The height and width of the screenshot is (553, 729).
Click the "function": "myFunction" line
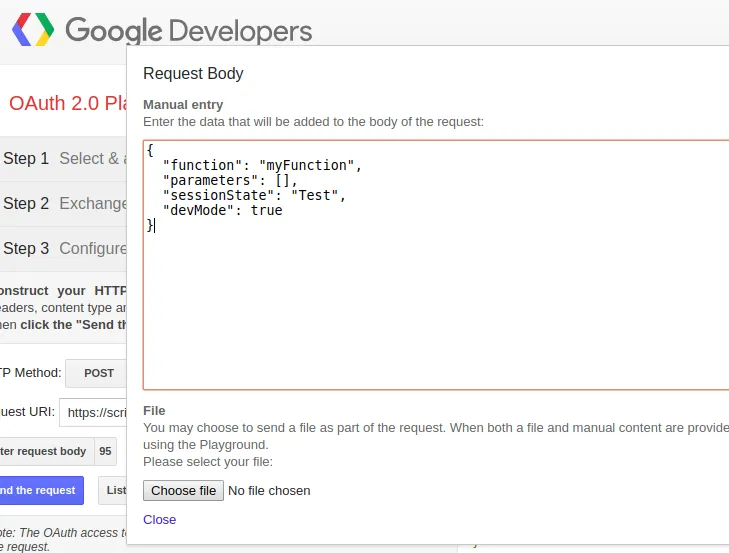coord(262,165)
